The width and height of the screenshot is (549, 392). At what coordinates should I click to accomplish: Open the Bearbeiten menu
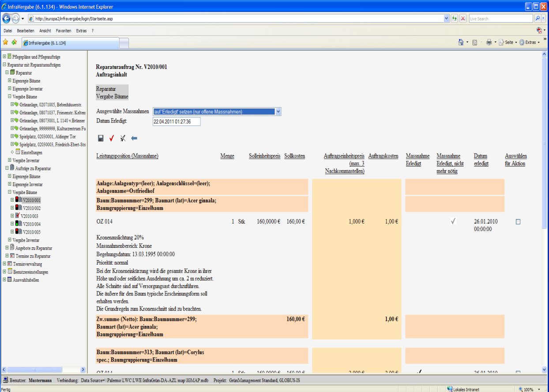(26, 31)
